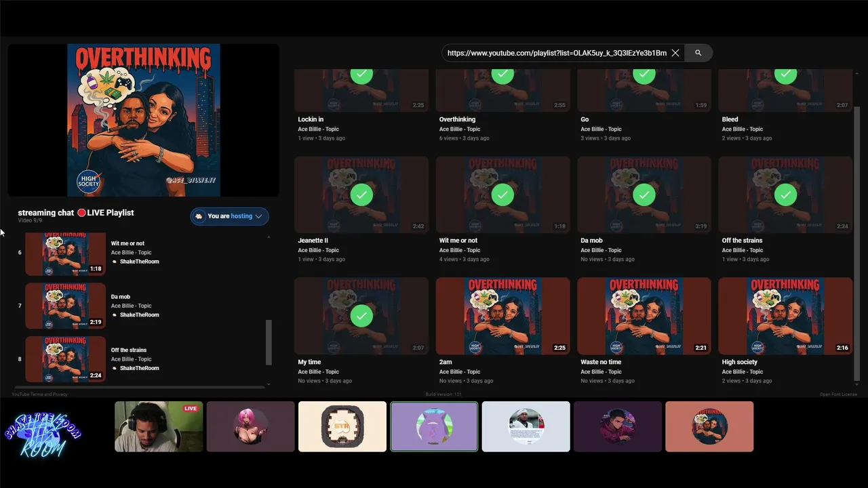The height and width of the screenshot is (488, 868).
Task: Click the Lockin in video title
Action: tap(311, 119)
